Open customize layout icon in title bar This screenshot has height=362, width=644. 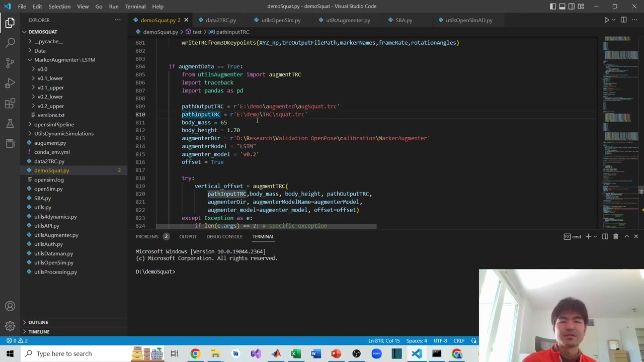coord(581,6)
